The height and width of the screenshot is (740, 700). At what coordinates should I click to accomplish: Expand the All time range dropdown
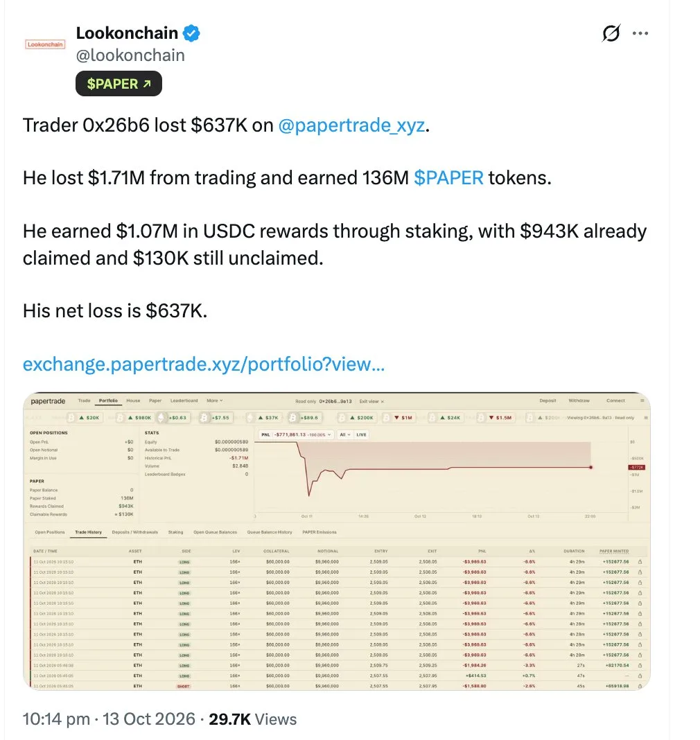pos(345,434)
